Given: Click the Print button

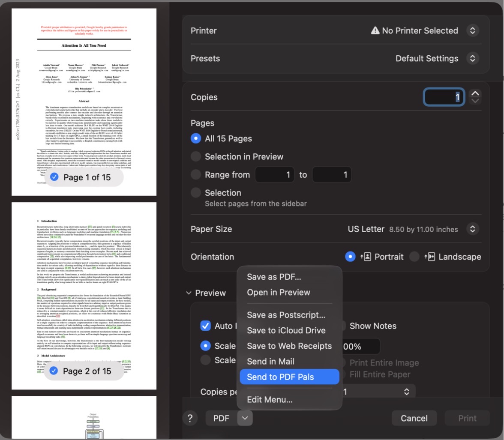Looking at the screenshot, I should [467, 418].
